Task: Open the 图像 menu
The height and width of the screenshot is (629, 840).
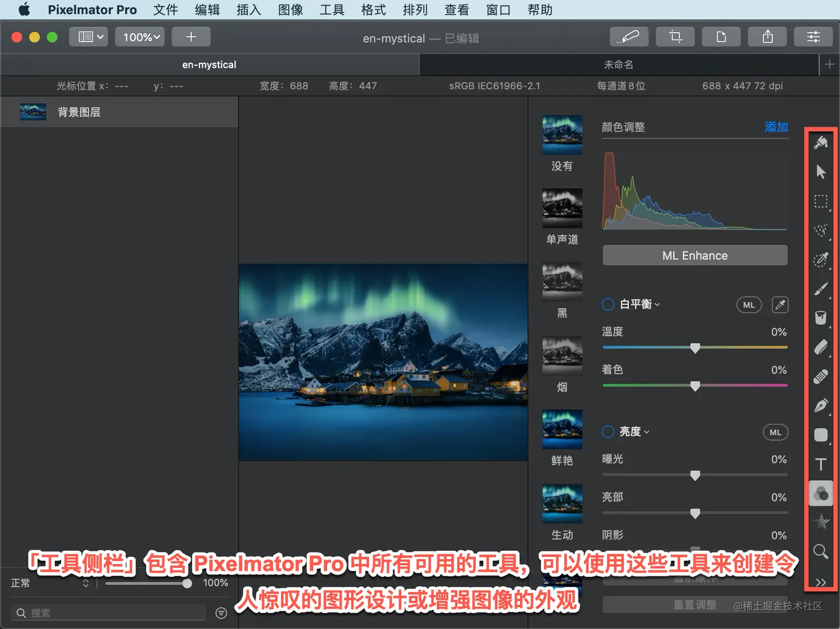Action: 291,10
